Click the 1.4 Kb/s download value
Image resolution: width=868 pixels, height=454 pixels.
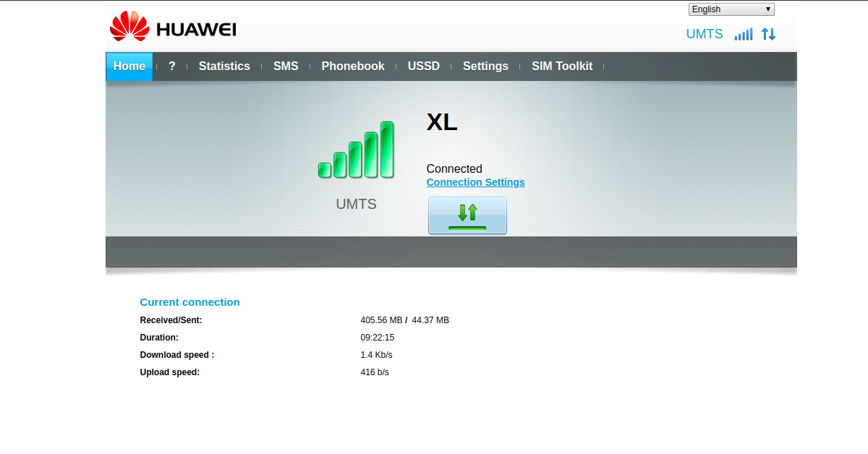click(376, 355)
